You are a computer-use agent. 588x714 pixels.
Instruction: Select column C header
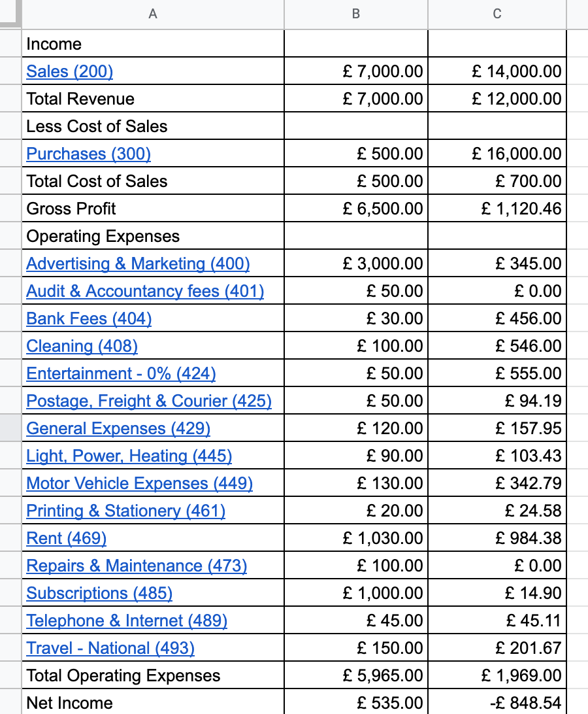[497, 14]
